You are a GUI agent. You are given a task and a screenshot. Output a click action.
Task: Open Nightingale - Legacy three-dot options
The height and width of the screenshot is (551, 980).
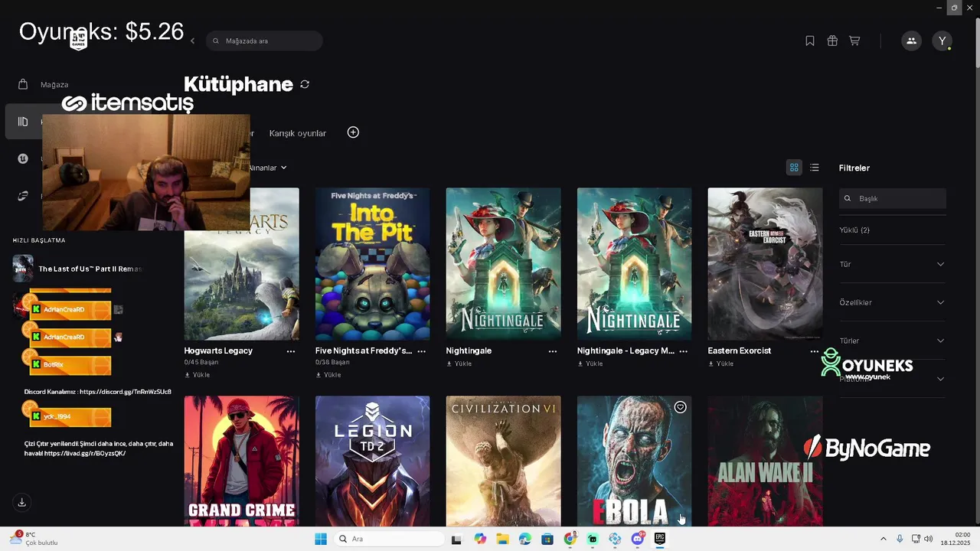[x=684, y=351]
